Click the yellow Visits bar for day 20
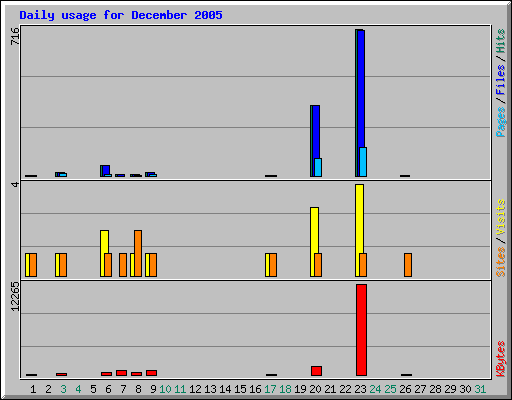Image resolution: width=512 pixels, height=400 pixels. 314,230
